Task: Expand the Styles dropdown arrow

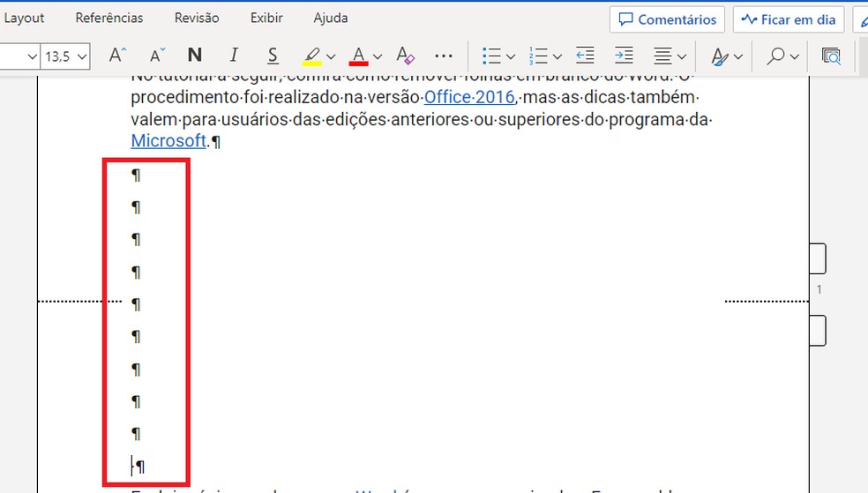Action: click(x=738, y=56)
